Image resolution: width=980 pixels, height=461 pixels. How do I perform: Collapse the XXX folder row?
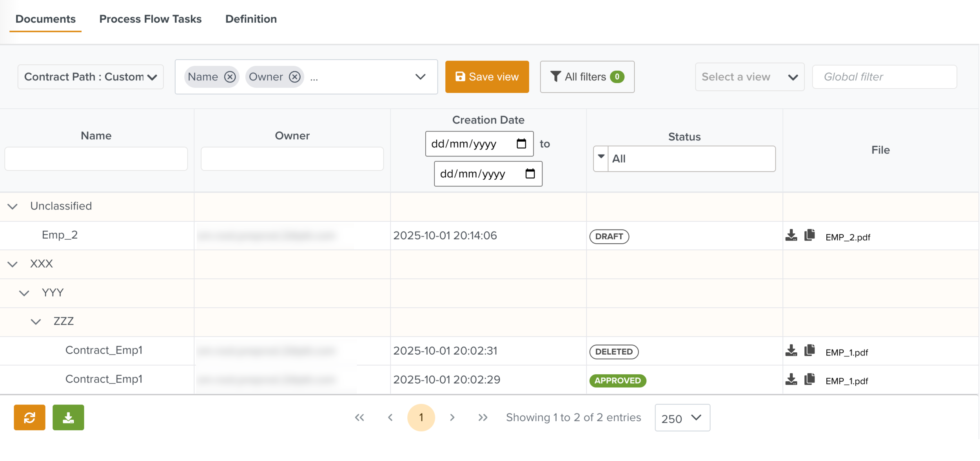click(x=13, y=264)
